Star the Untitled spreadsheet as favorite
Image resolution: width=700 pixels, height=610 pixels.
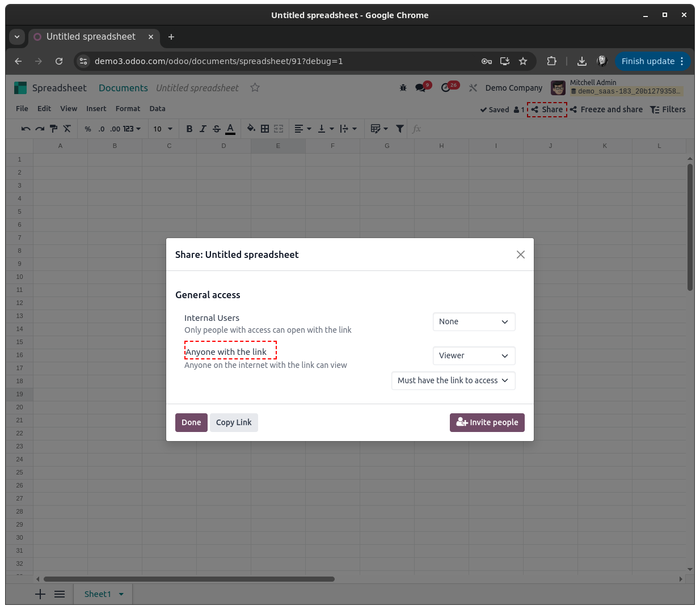pos(255,88)
